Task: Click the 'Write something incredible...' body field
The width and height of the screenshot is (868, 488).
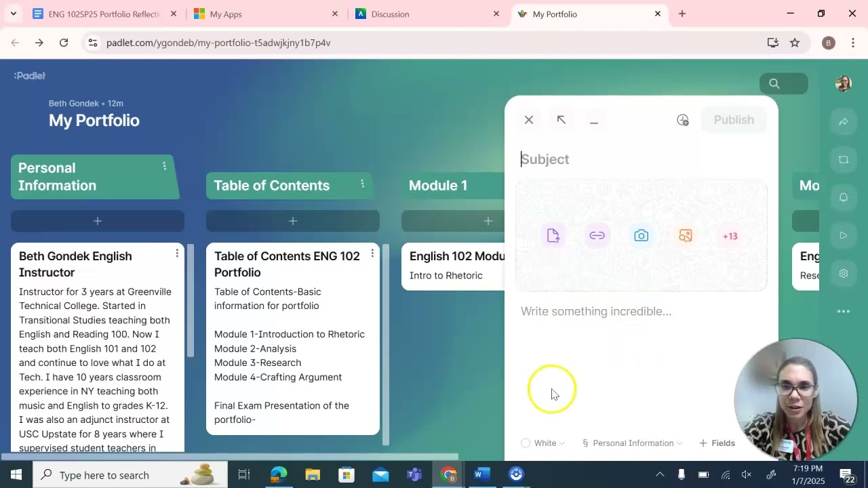Action: pyautogui.click(x=642, y=312)
